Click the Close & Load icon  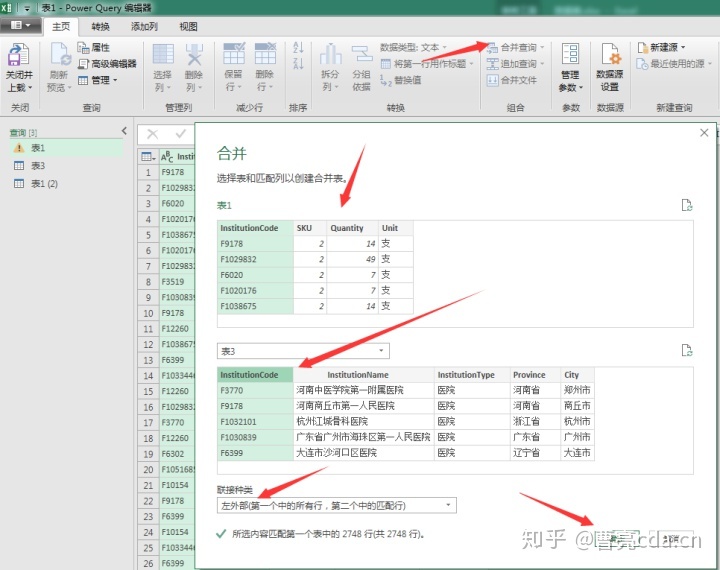coord(18,55)
